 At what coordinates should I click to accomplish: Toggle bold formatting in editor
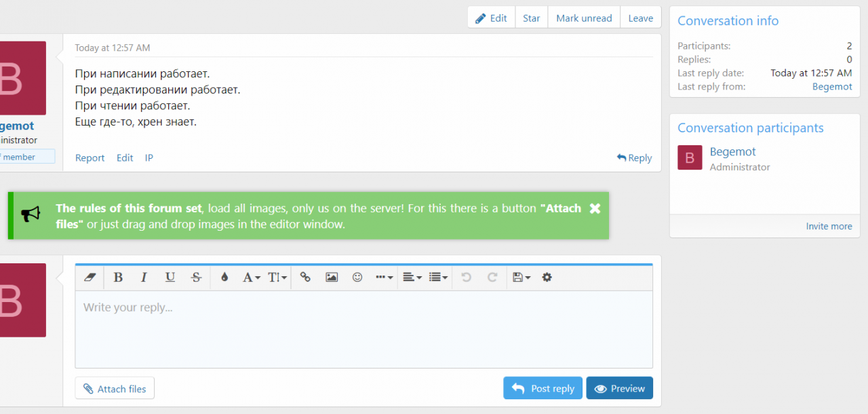pos(118,277)
